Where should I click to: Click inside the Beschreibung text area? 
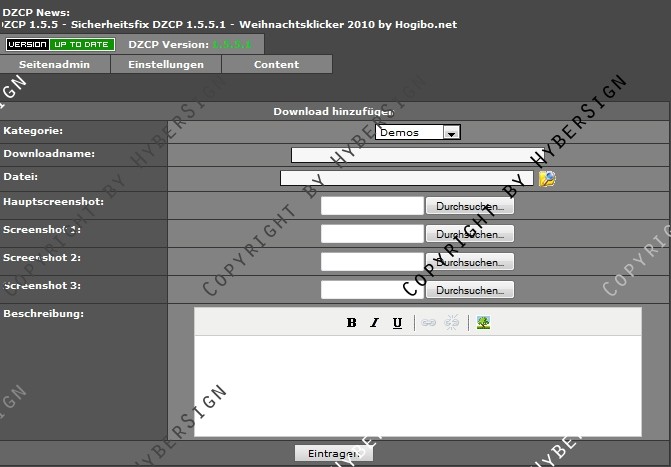pos(418,386)
